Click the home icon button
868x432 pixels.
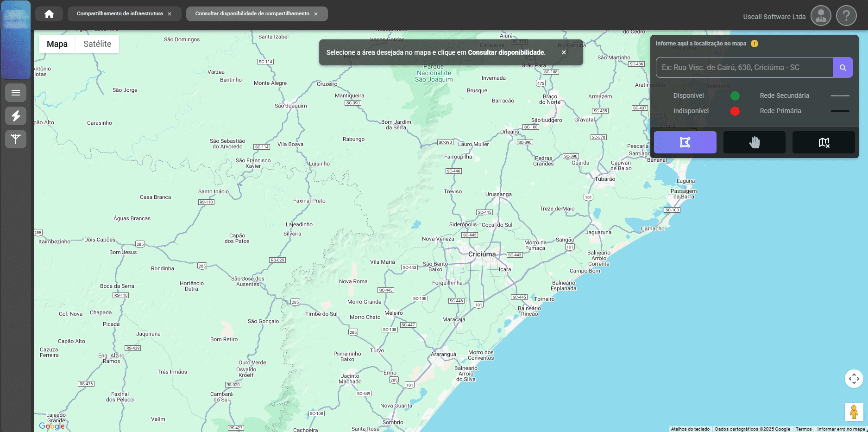tap(49, 14)
